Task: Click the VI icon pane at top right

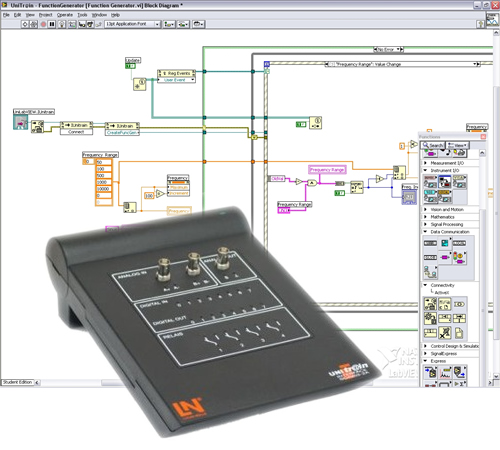Action: 492,19
